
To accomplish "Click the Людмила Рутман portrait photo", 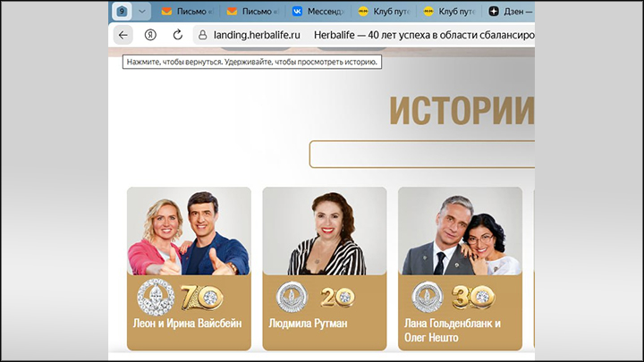I will 325,232.
